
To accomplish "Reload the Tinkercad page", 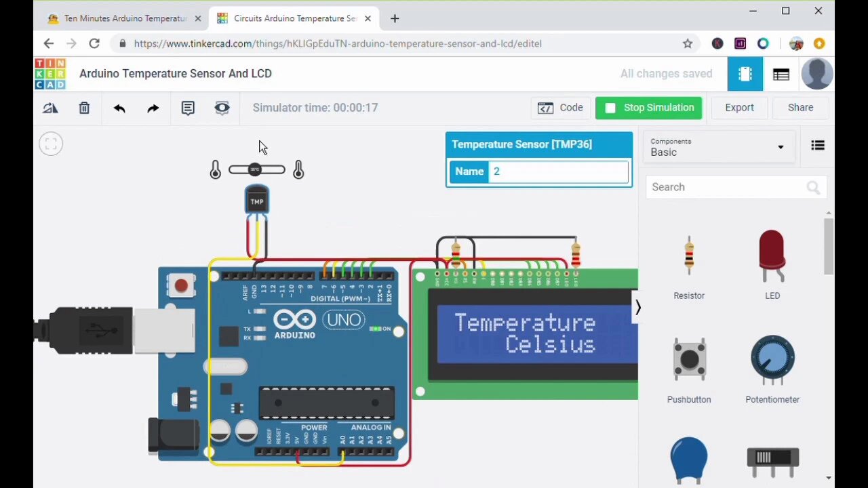I will coord(94,43).
